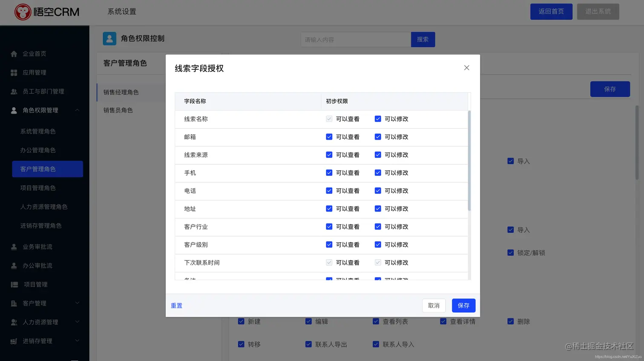This screenshot has height=361, width=644.
Task: Enable 可以查看 for the 邮箱 field
Action: pyautogui.click(x=329, y=137)
